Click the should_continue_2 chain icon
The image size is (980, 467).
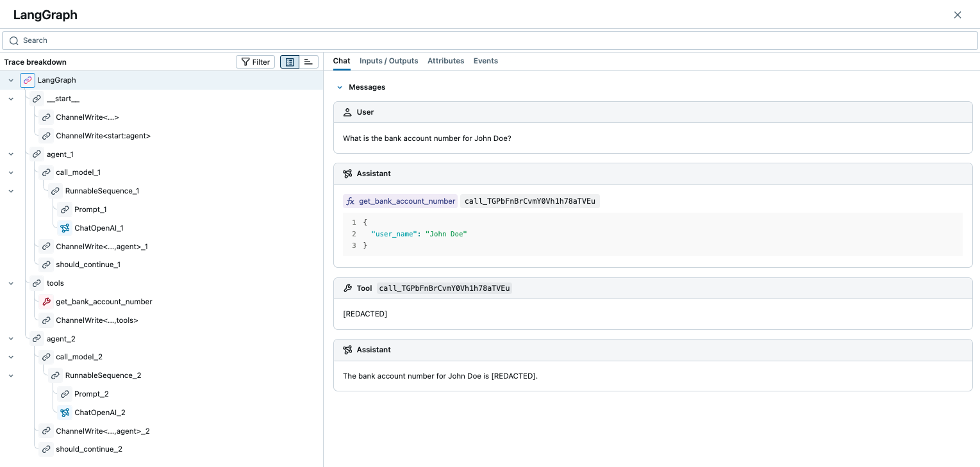(x=46, y=449)
